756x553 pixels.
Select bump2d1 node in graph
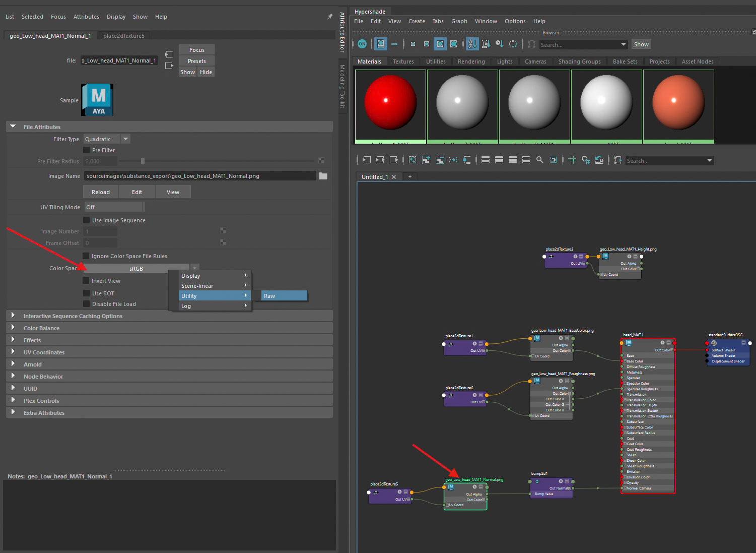(x=552, y=487)
